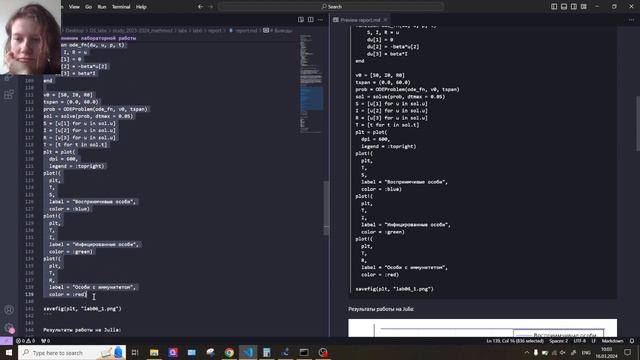640x360 pixels.
Task: Open the Extensions view in the activity bar
Action: [9, 95]
